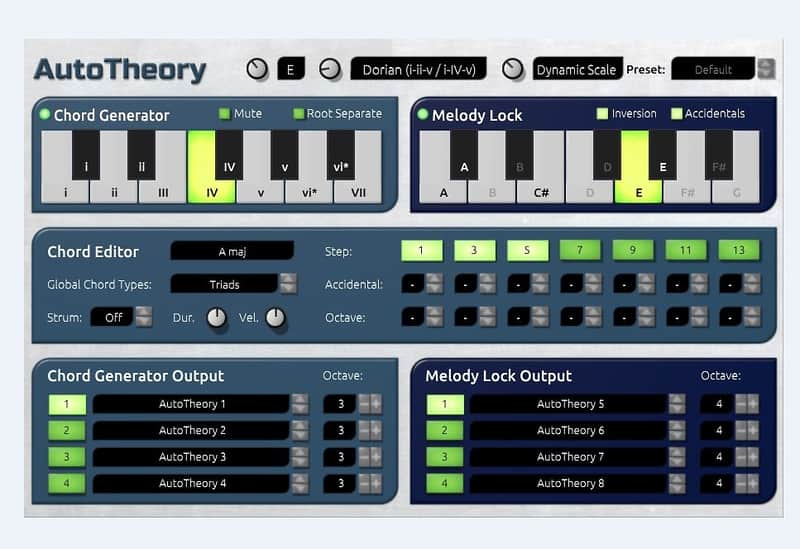Screen dimensions: 800x549
Task: Decrease octave minus for AutoTheory 7
Action: [x=741, y=457]
